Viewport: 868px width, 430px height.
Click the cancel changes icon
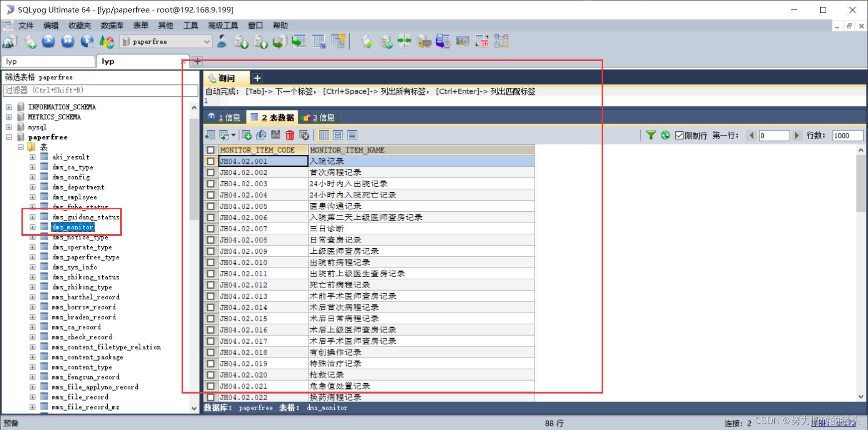(x=304, y=135)
